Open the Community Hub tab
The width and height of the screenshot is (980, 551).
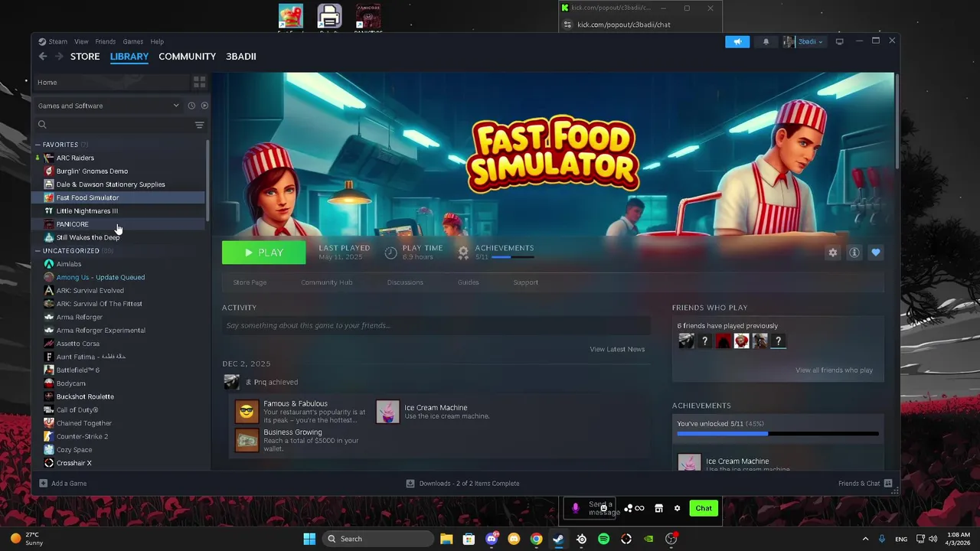point(327,282)
